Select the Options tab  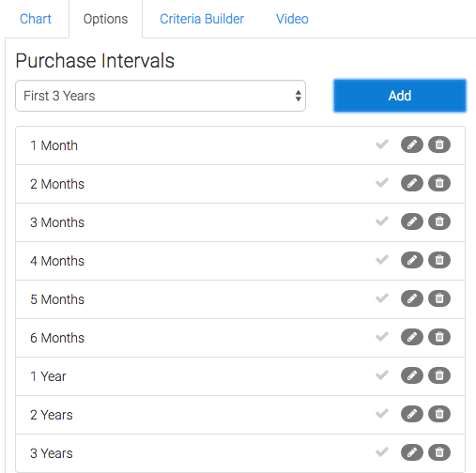pyautogui.click(x=105, y=19)
